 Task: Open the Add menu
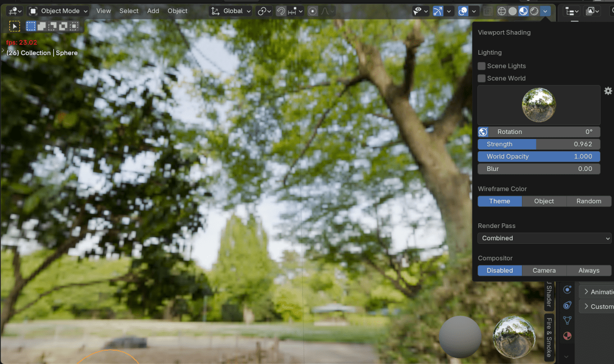pos(153,11)
